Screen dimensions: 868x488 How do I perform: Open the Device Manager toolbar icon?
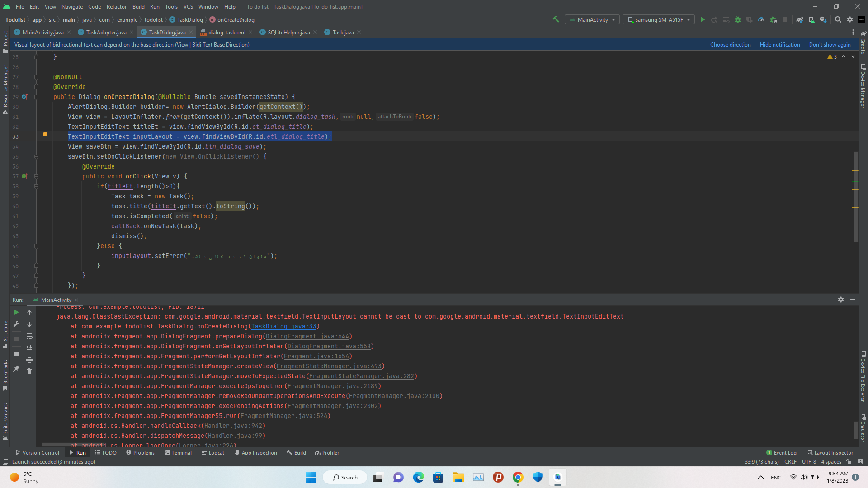[811, 19]
